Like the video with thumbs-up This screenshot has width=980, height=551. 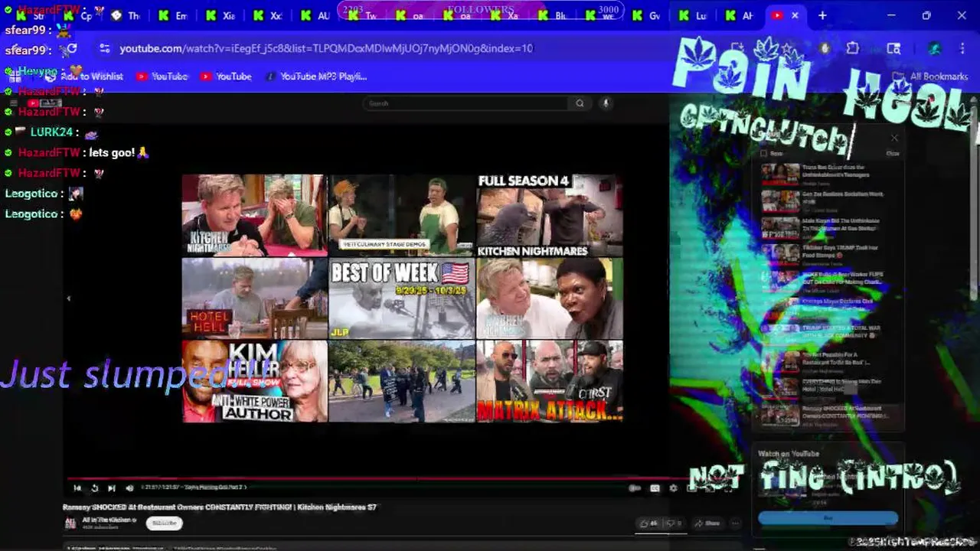[x=649, y=523]
